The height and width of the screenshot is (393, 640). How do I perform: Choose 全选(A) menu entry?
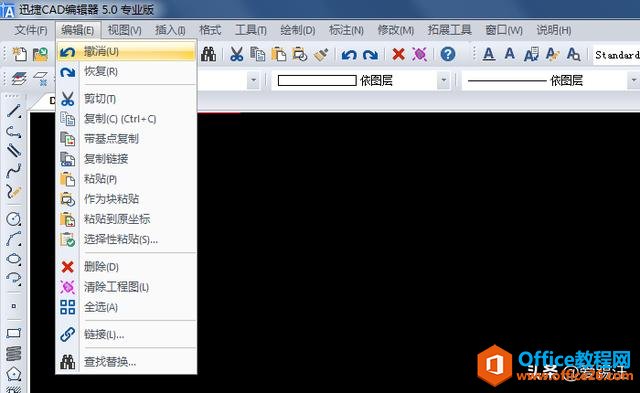click(126, 307)
